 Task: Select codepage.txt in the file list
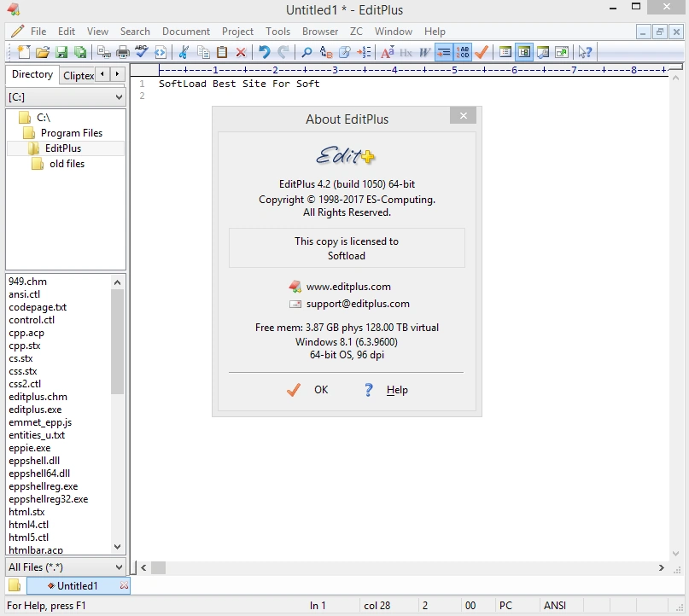[38, 307]
